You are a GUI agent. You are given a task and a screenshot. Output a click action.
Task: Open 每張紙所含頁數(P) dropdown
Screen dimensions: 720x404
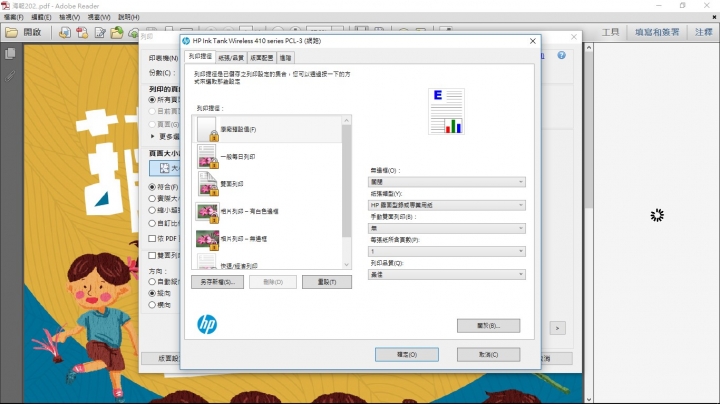[447, 251]
